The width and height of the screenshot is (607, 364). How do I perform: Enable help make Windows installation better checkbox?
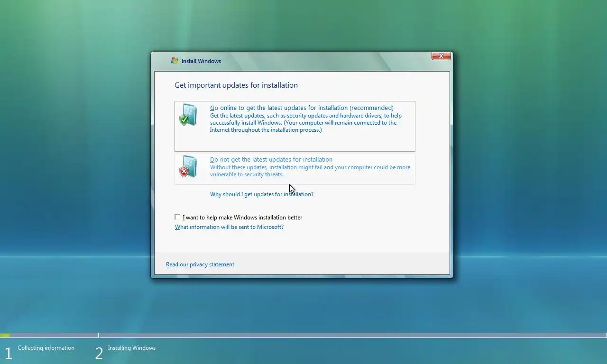point(177,217)
